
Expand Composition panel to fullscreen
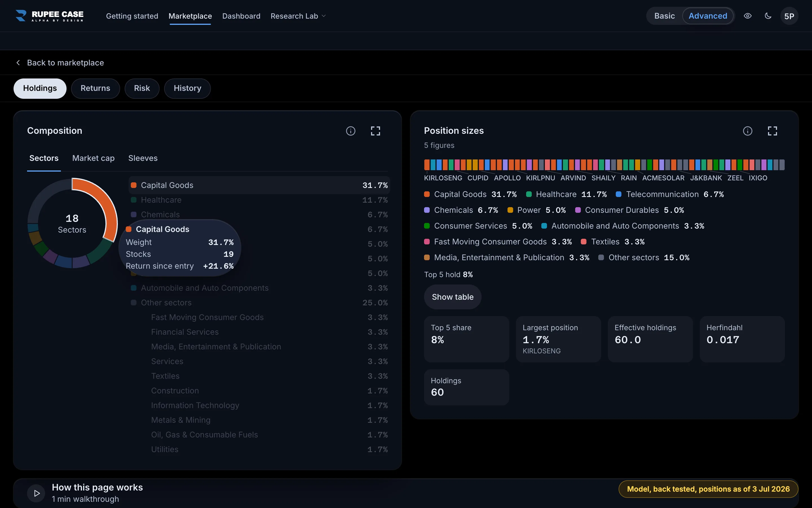point(376,131)
